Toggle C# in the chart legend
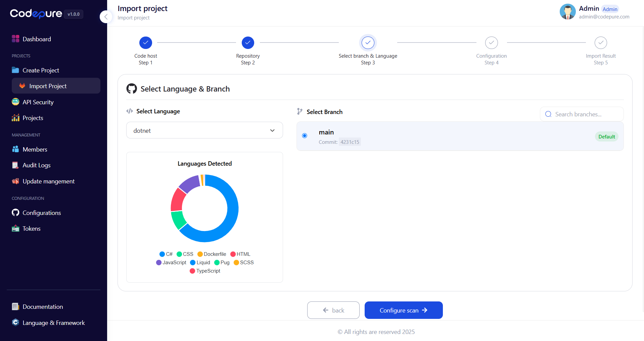 (166, 254)
